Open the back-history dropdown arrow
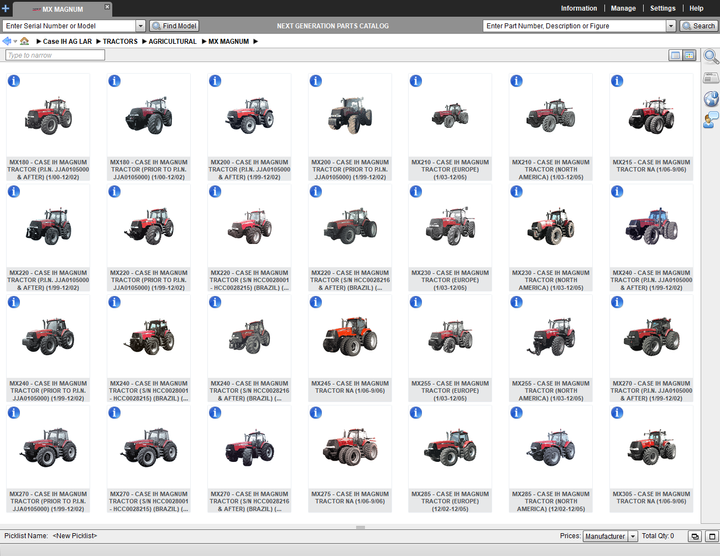720x556 pixels. (x=15, y=42)
